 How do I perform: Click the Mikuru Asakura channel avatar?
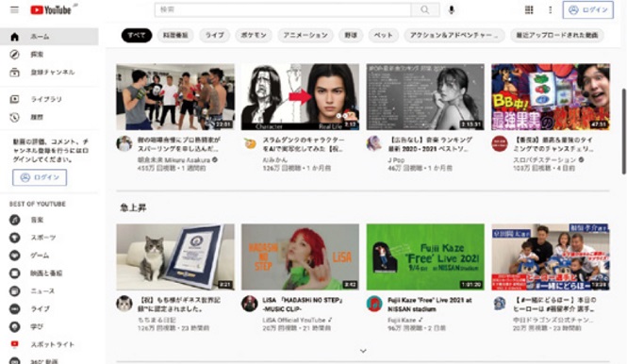click(124, 143)
